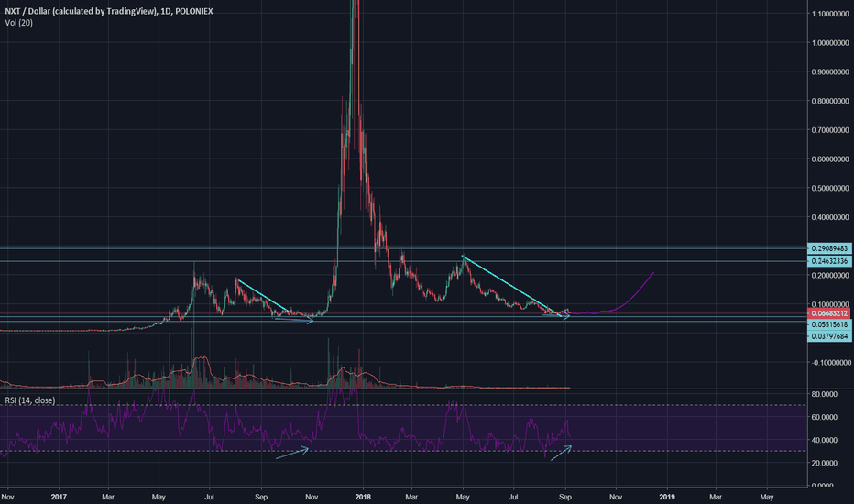Click 60.0000 on the RSI scale
The height and width of the screenshot is (504, 854).
[824, 417]
